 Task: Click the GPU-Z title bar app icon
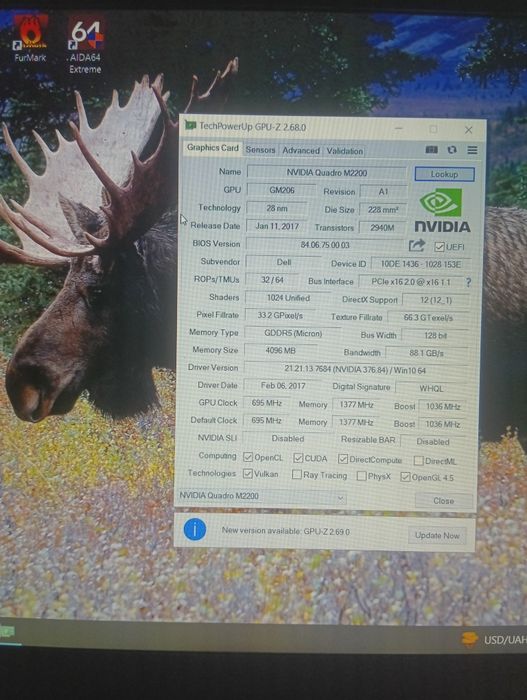(190, 125)
